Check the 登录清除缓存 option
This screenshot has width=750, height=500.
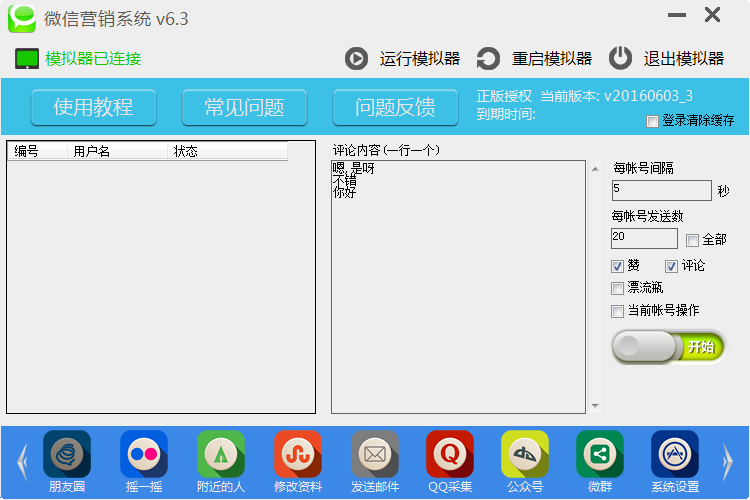click(653, 121)
